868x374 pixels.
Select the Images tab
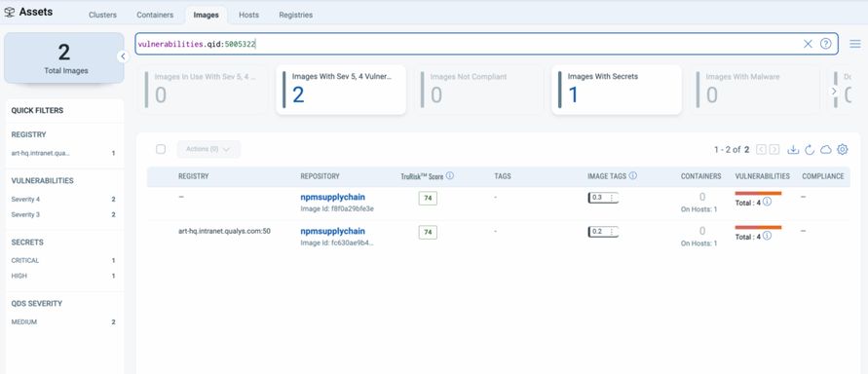click(x=206, y=15)
